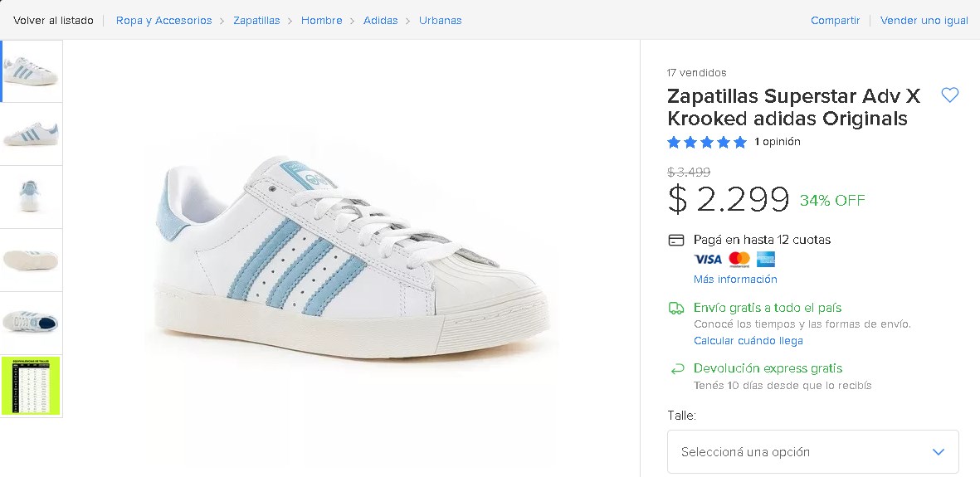
Task: Go to Zapatillas breadcrumb category
Action: [256, 20]
